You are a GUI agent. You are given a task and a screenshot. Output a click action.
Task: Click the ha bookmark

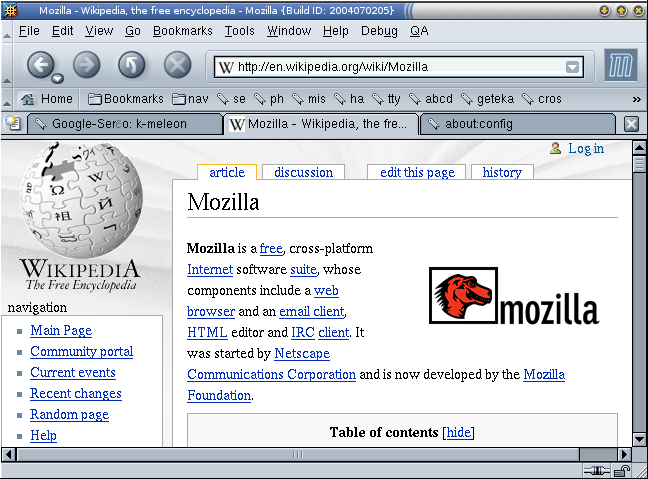click(x=349, y=99)
